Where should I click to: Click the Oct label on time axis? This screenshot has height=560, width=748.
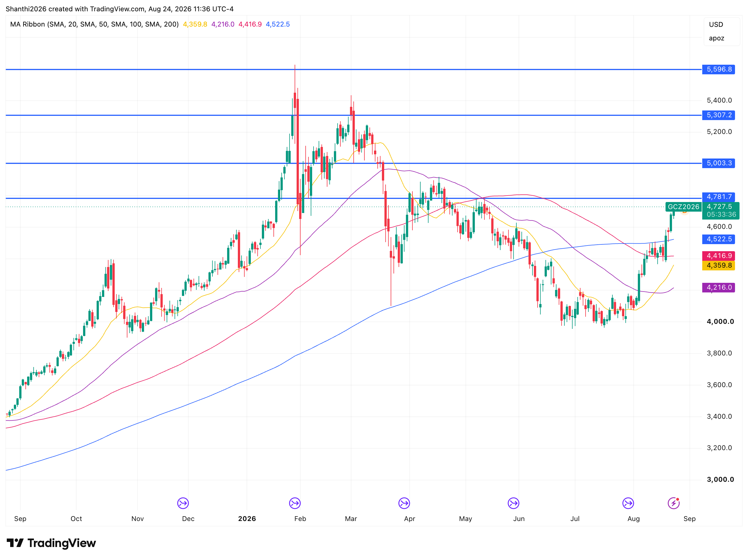pos(76,519)
